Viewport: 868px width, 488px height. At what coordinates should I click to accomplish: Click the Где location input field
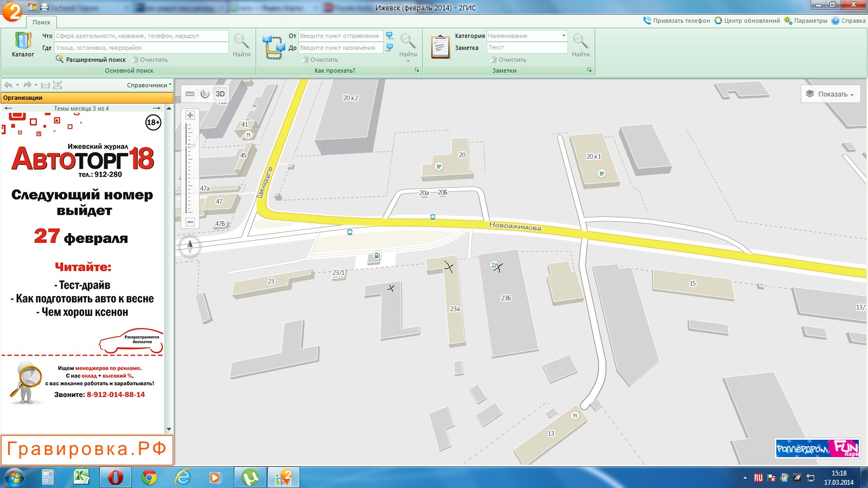[141, 48]
